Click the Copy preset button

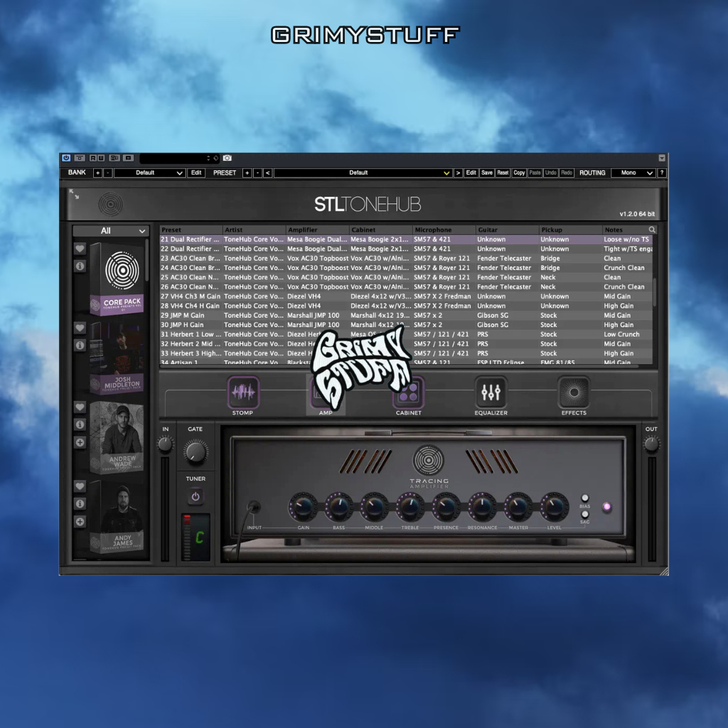click(519, 173)
